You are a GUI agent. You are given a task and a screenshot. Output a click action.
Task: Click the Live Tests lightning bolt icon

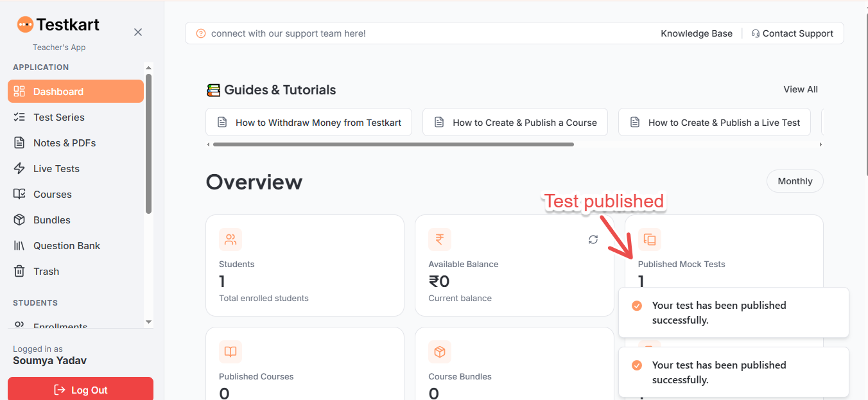coord(19,168)
